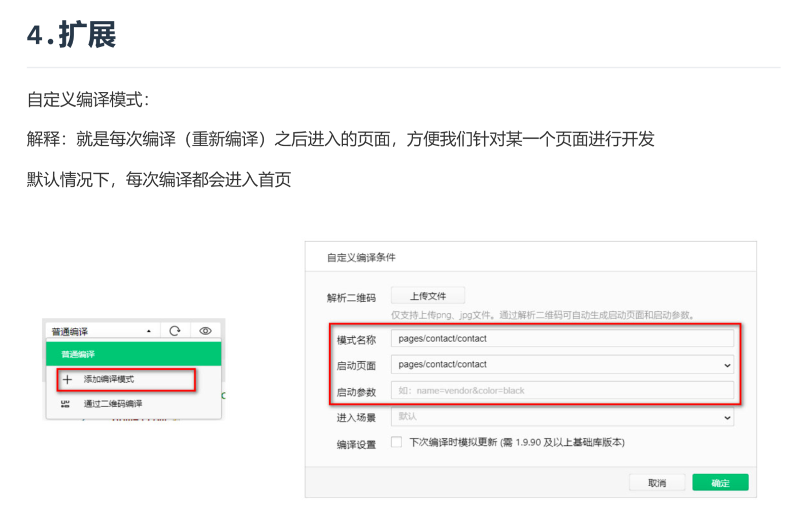The image size is (798, 532).
Task: Open the 启动页面 combo box
Action: click(x=562, y=364)
